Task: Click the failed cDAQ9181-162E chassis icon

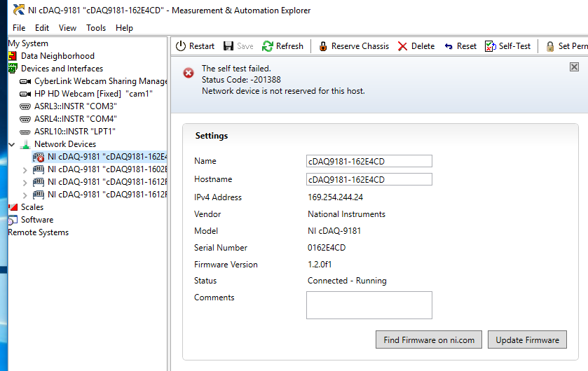Action: pyautogui.click(x=39, y=157)
